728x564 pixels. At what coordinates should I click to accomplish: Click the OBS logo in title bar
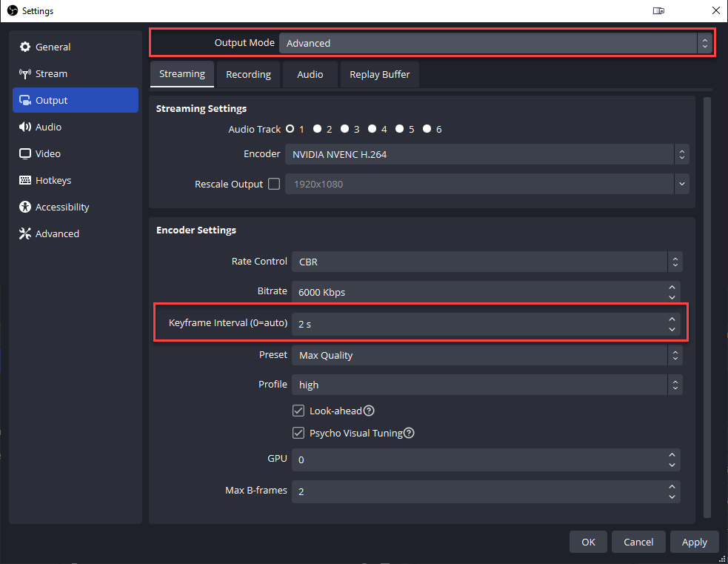(13, 10)
